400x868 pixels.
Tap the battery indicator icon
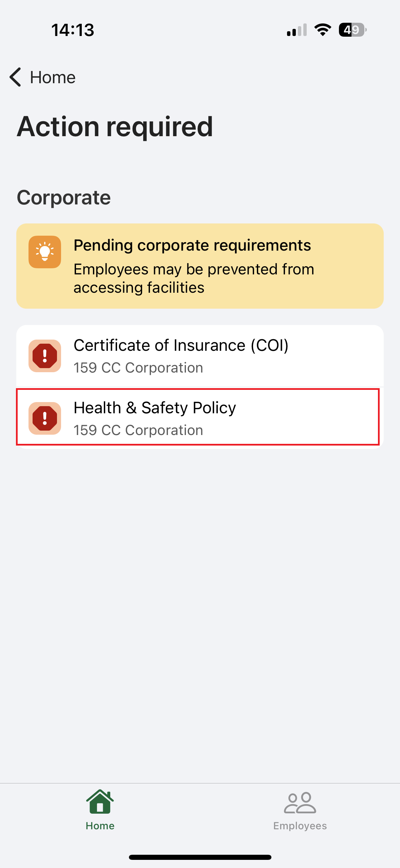tap(353, 30)
